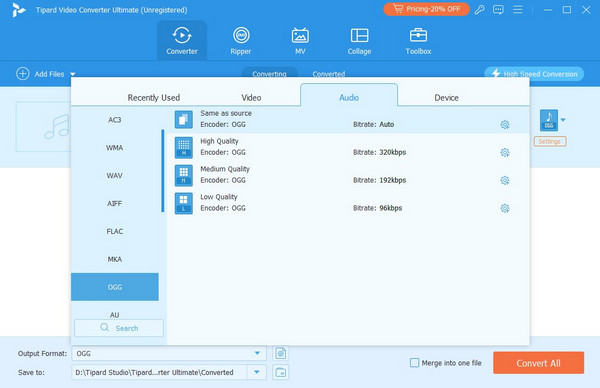This screenshot has width=600, height=388.
Task: Click the Tipard app logo
Action: coord(18,10)
